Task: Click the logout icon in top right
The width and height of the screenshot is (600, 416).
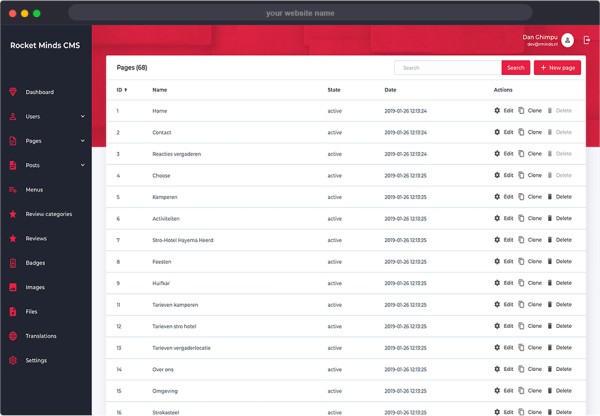Action: point(587,40)
